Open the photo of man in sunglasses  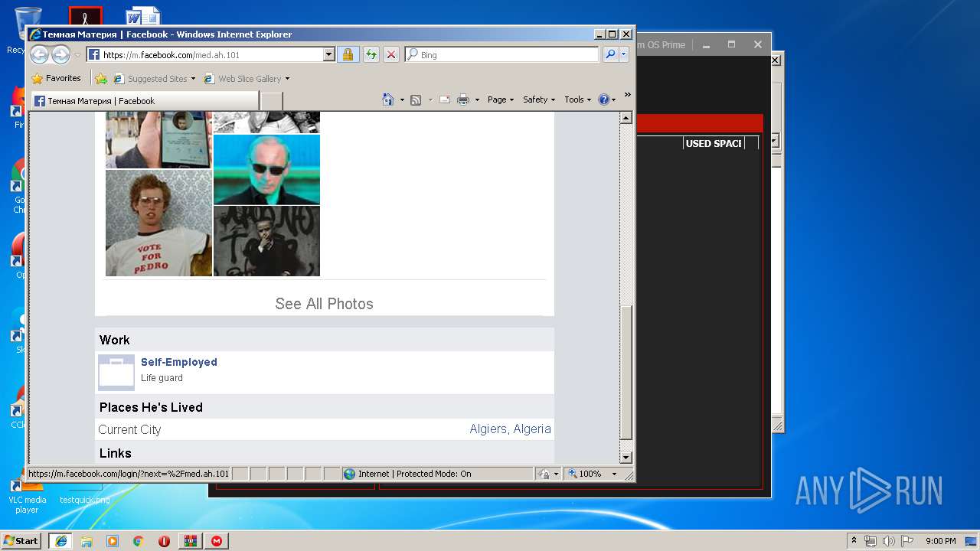pyautogui.click(x=266, y=170)
